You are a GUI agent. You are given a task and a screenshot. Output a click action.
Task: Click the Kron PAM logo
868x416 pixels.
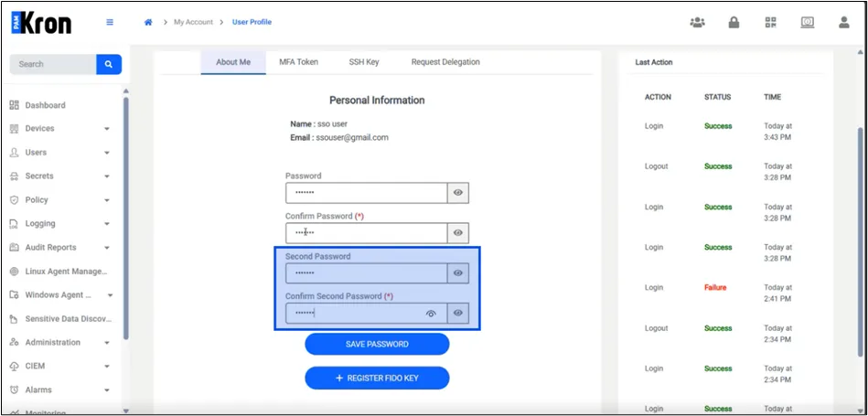(41, 23)
